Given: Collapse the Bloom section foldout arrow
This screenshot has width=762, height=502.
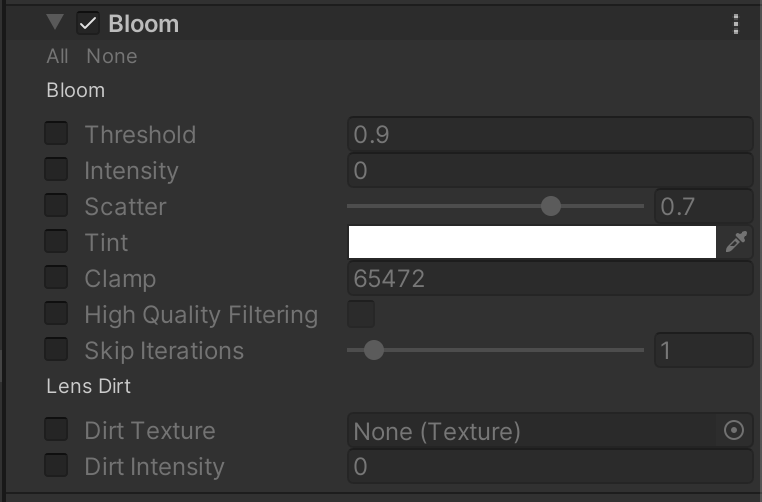Looking at the screenshot, I should point(55,23).
